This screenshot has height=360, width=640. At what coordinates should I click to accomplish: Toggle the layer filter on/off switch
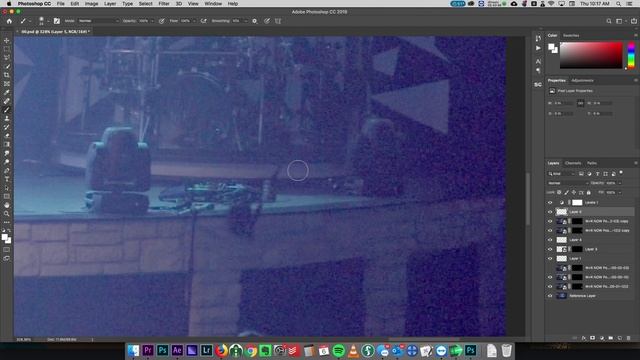pos(621,173)
